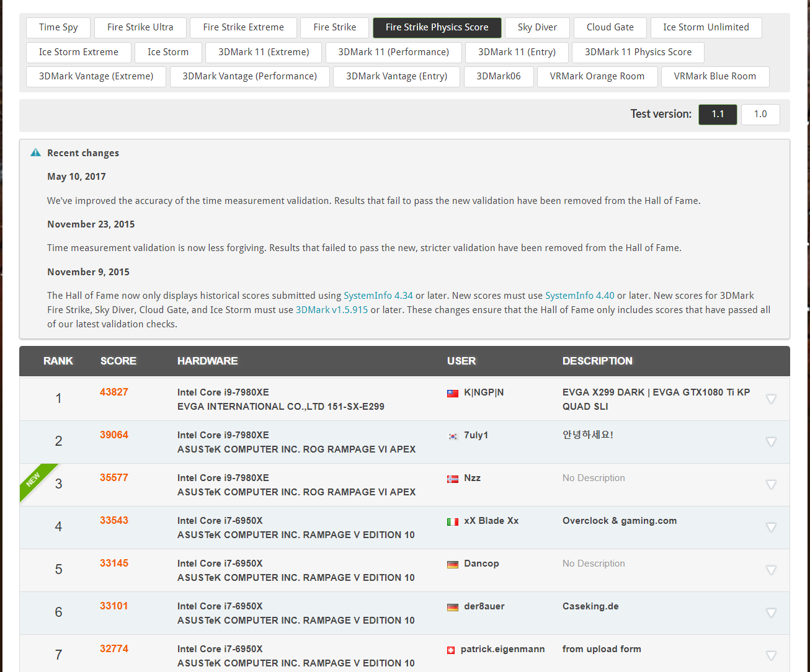This screenshot has width=810, height=672.
Task: Click the HARDWARE column header
Action: click(x=208, y=361)
